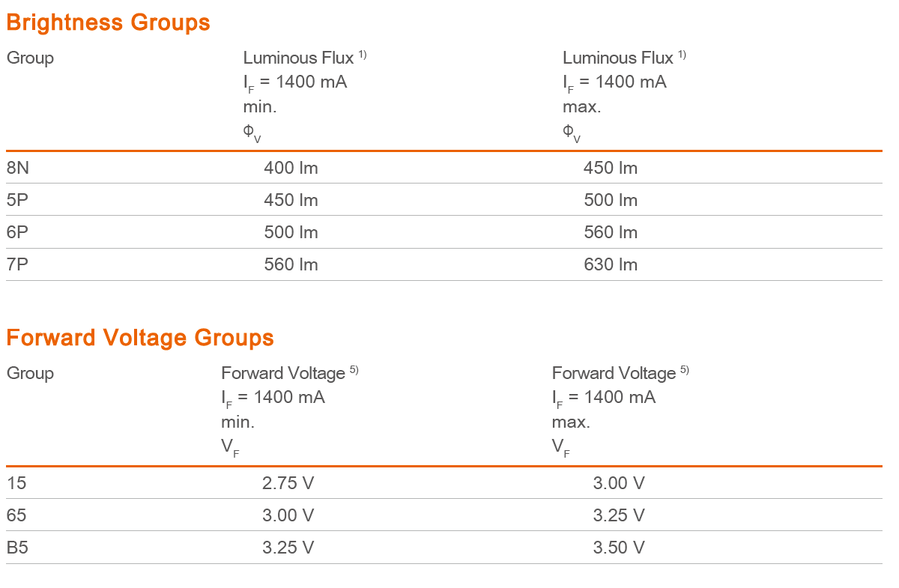Select the maximum forward voltage of group 65

(x=619, y=515)
